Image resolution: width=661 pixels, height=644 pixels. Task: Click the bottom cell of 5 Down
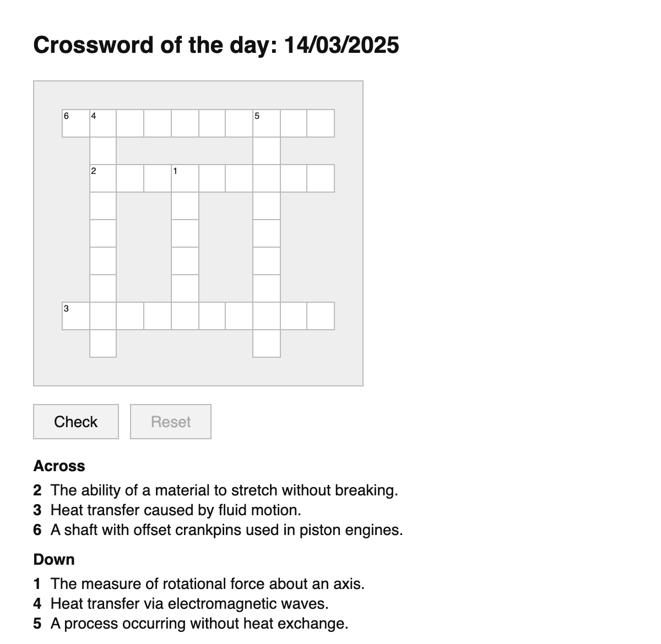click(x=267, y=343)
